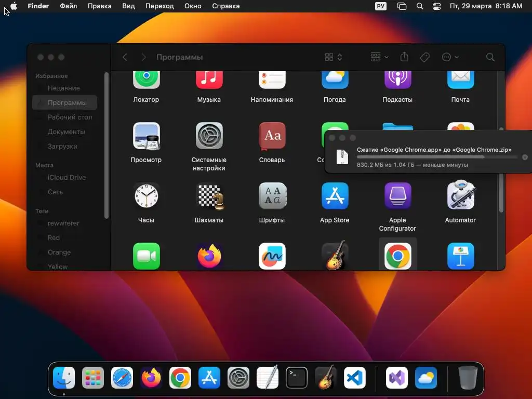The height and width of the screenshot is (399, 532).
Task: Select the Шахматы app icon
Action: (x=210, y=196)
